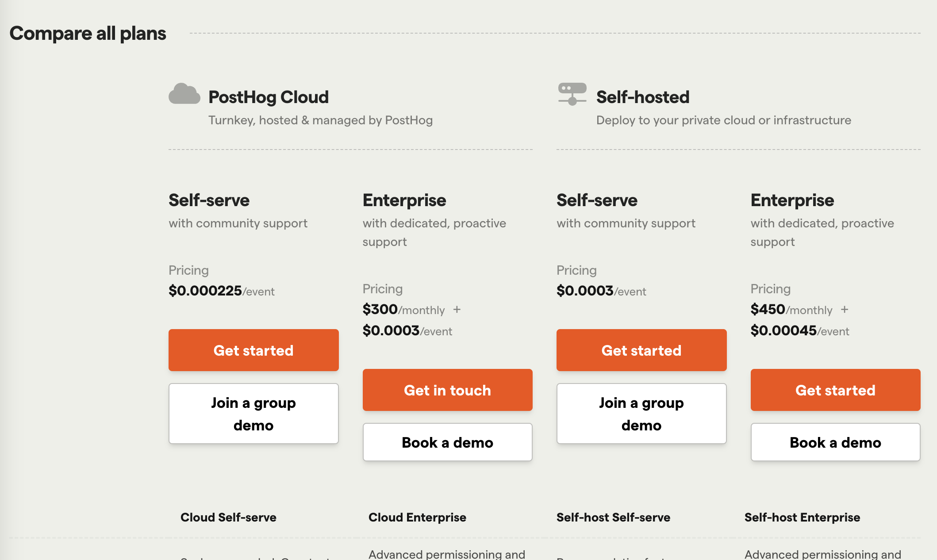Image resolution: width=937 pixels, height=560 pixels.
Task: Book a demo for Self-hosted Enterprise
Action: tap(835, 442)
